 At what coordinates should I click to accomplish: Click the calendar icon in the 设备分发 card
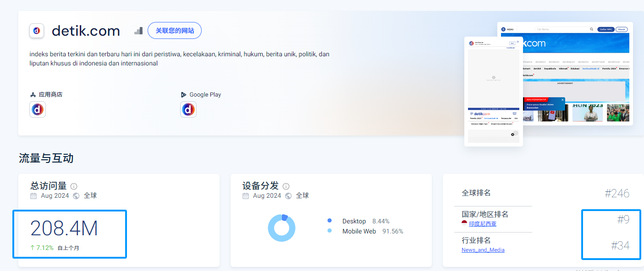pos(246,196)
